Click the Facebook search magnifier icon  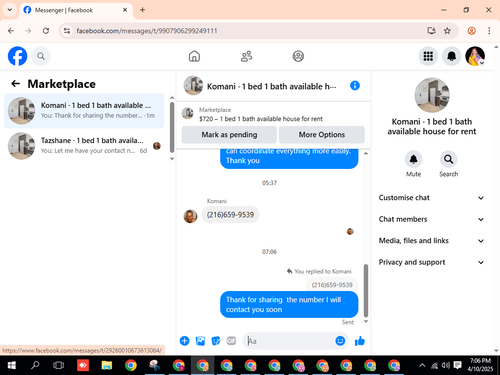(41, 56)
